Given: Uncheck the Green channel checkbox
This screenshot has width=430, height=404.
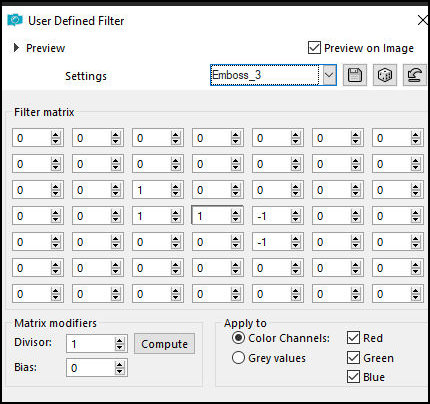Looking at the screenshot, I should click(x=353, y=358).
